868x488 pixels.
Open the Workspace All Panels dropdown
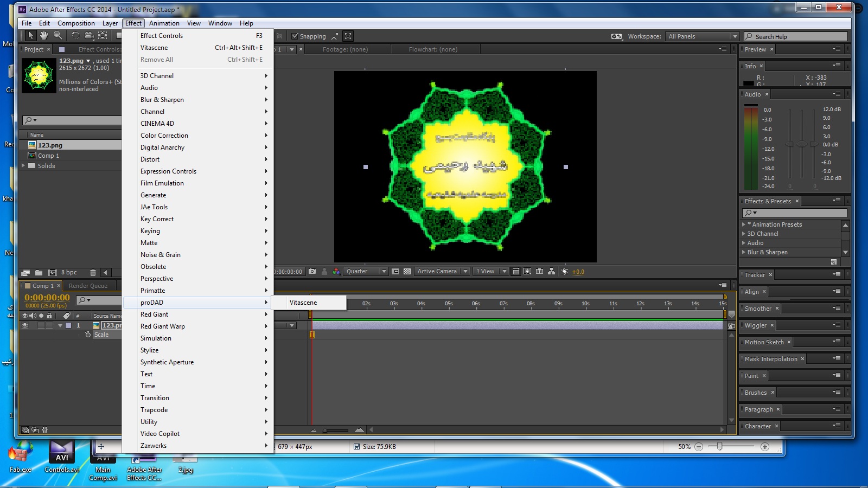tap(703, 36)
